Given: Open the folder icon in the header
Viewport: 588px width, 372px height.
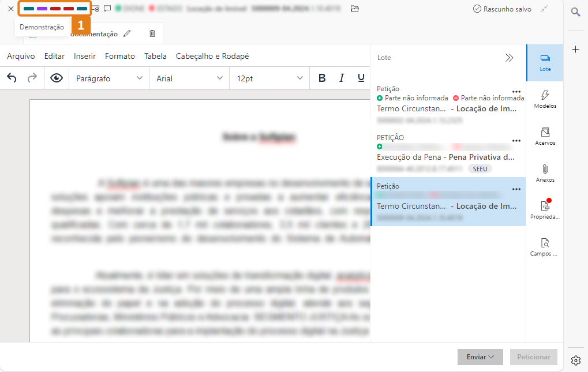Looking at the screenshot, I should pyautogui.click(x=355, y=9).
